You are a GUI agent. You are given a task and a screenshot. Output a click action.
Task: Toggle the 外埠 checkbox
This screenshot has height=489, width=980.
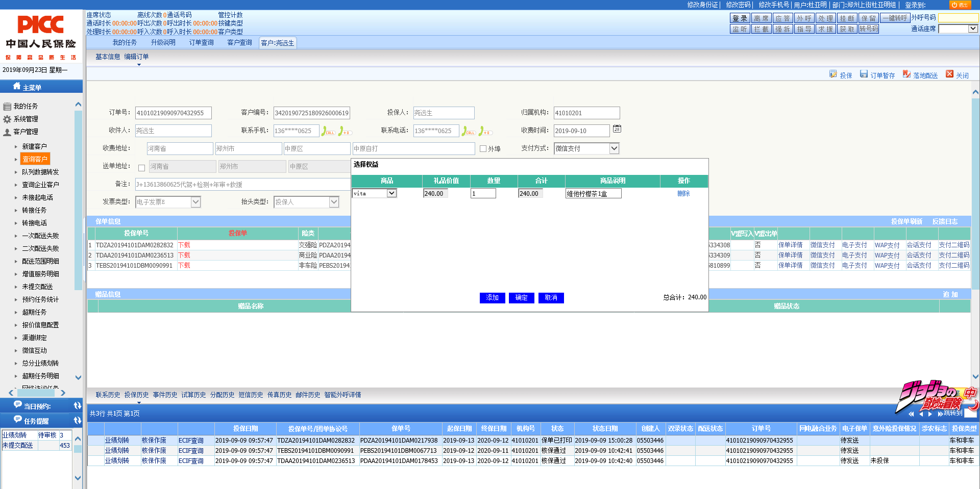point(483,149)
